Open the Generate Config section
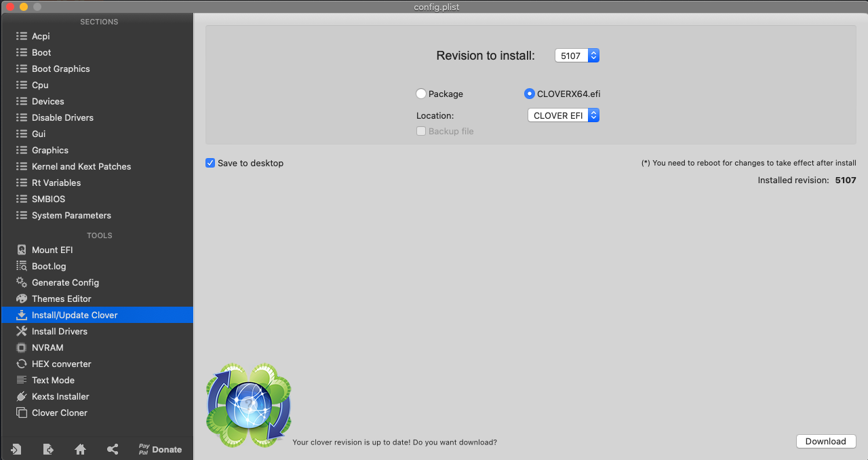The height and width of the screenshot is (460, 868). click(x=63, y=282)
